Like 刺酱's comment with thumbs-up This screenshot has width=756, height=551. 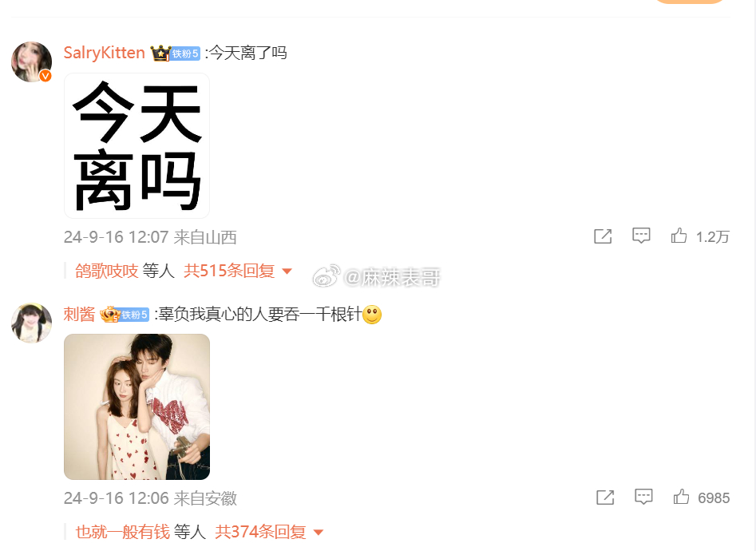click(x=681, y=497)
